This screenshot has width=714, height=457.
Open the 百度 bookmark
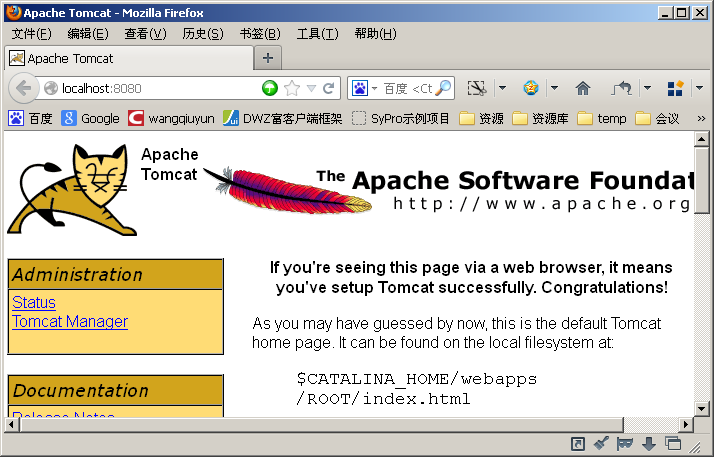[x=30, y=118]
